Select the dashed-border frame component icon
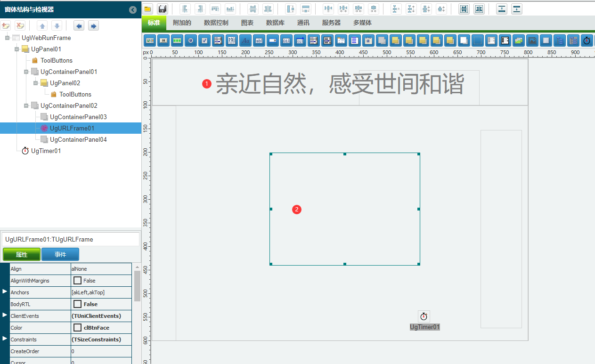595x364 pixels. [477, 40]
